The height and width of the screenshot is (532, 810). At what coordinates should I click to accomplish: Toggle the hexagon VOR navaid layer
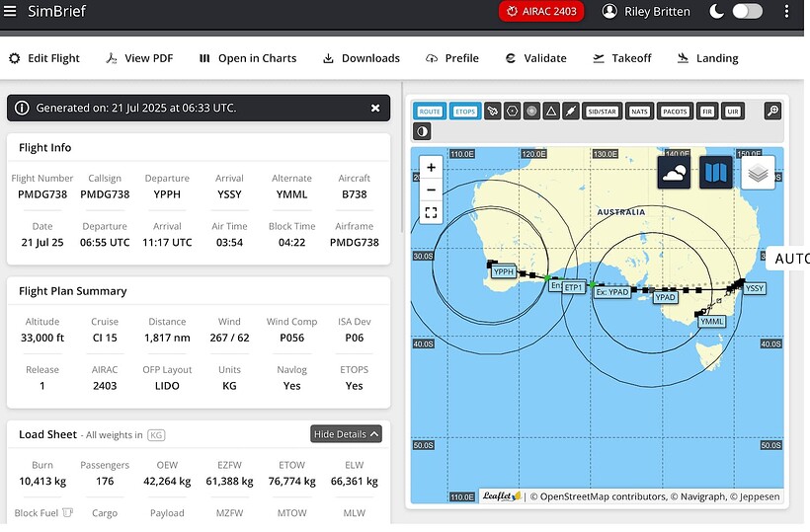point(512,112)
